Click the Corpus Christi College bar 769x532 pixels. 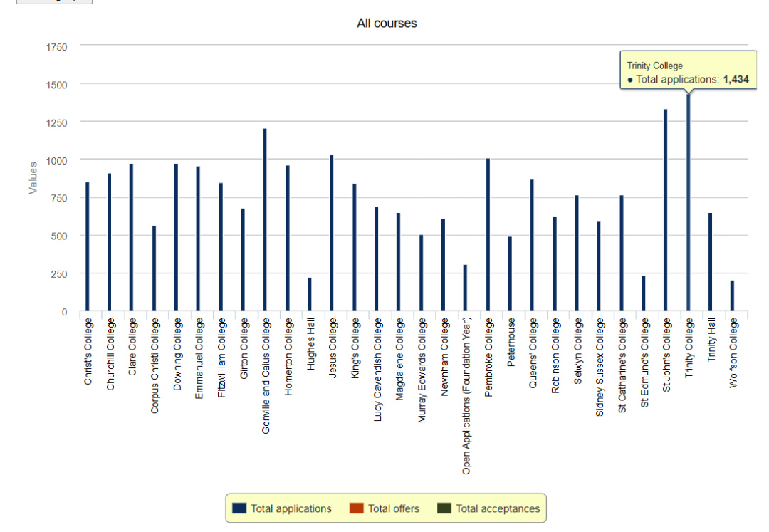coord(154,268)
